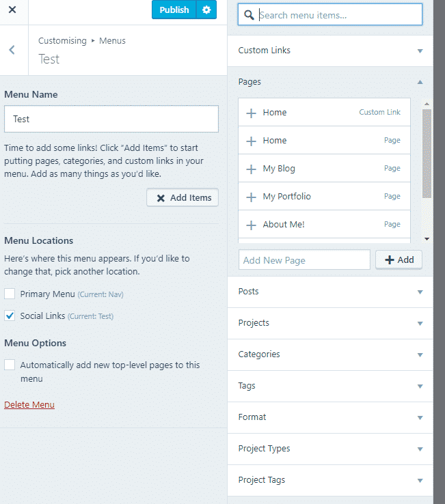
Task: Add the Home custom link via plus icon
Action: (251, 113)
